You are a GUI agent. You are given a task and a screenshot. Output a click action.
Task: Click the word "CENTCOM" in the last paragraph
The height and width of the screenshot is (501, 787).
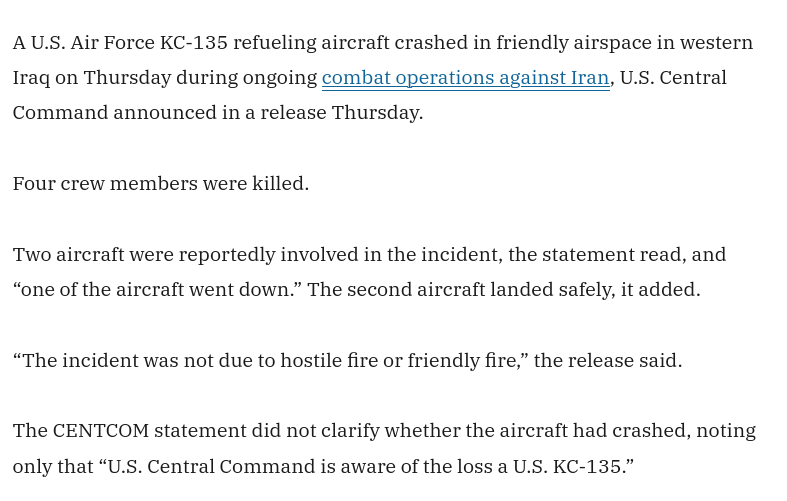tap(100, 431)
